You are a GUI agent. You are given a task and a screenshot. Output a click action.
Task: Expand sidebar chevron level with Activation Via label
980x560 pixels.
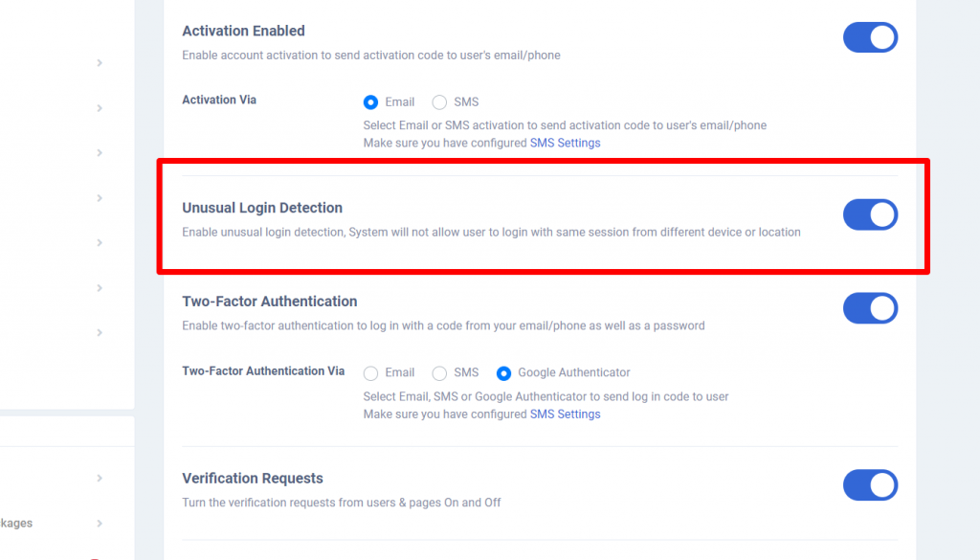point(100,108)
